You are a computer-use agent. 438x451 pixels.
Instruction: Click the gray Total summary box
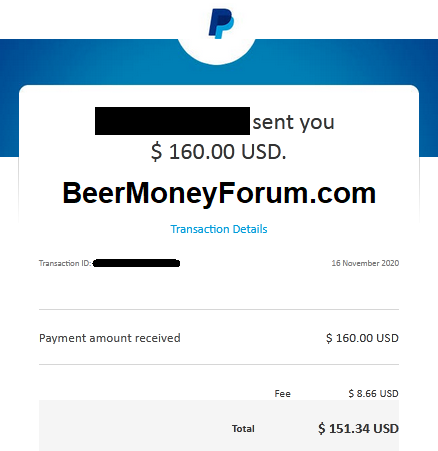tap(219, 426)
